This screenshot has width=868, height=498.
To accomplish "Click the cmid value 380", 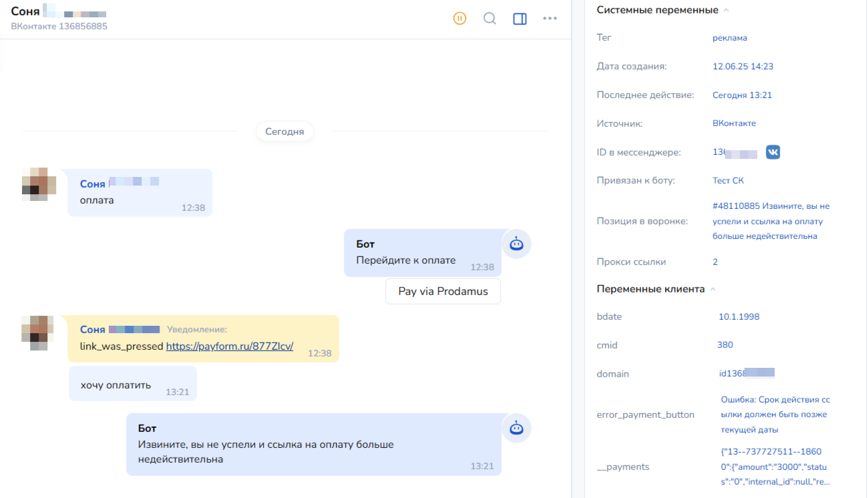I will [x=724, y=345].
